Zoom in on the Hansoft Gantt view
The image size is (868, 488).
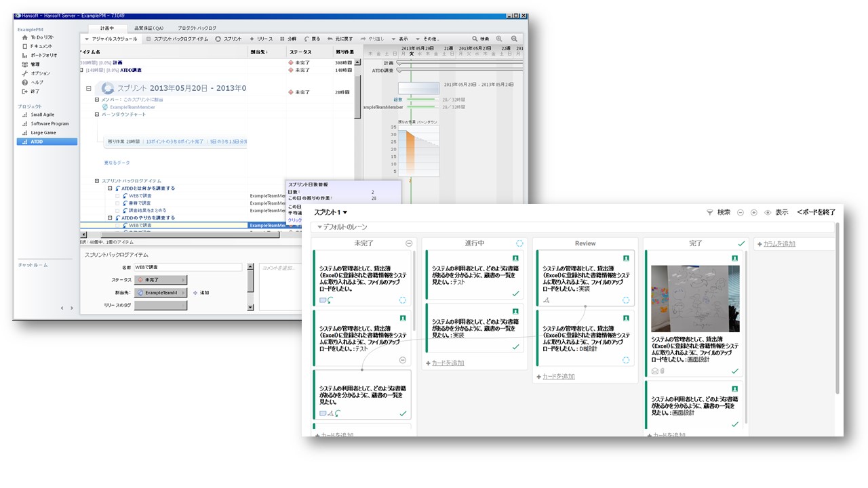[500, 39]
